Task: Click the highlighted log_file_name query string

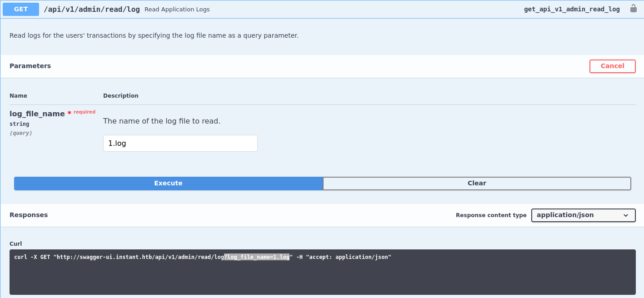Action: [x=257, y=257]
